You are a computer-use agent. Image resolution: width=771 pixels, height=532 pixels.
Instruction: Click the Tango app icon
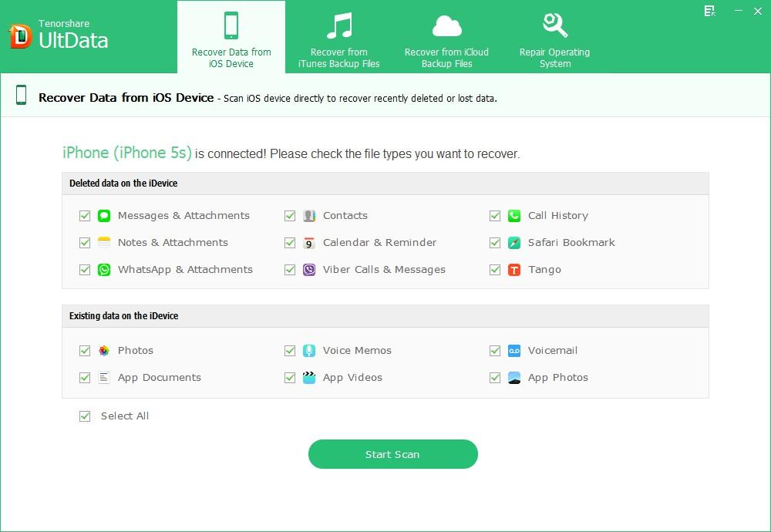[513, 270]
